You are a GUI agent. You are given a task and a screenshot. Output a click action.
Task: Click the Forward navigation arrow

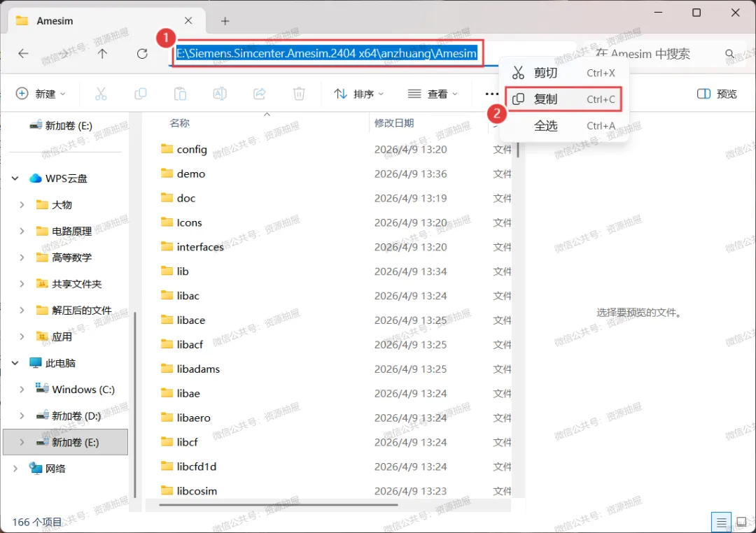[63, 53]
